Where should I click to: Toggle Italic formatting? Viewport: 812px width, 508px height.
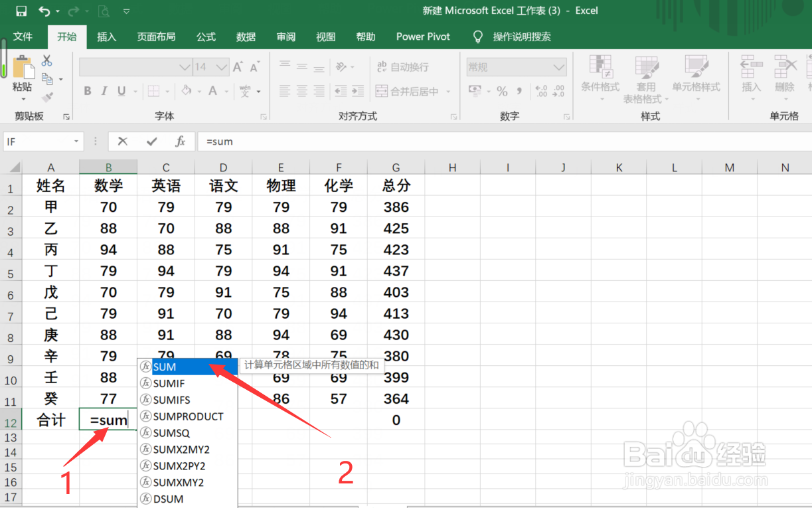click(105, 91)
